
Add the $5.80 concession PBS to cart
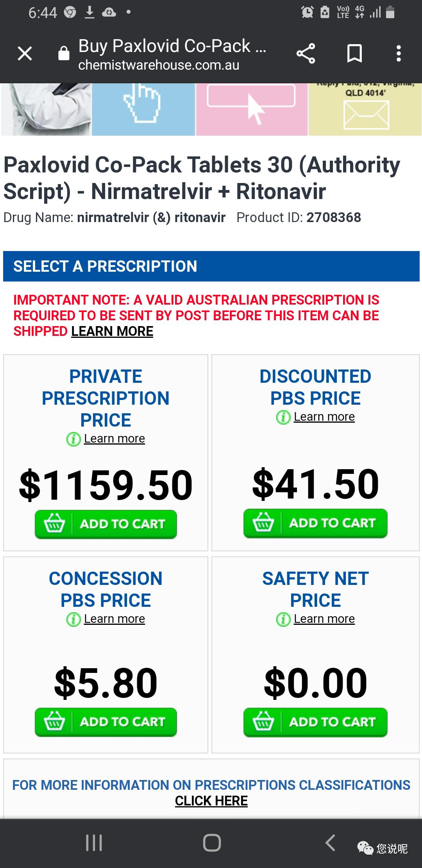point(105,722)
